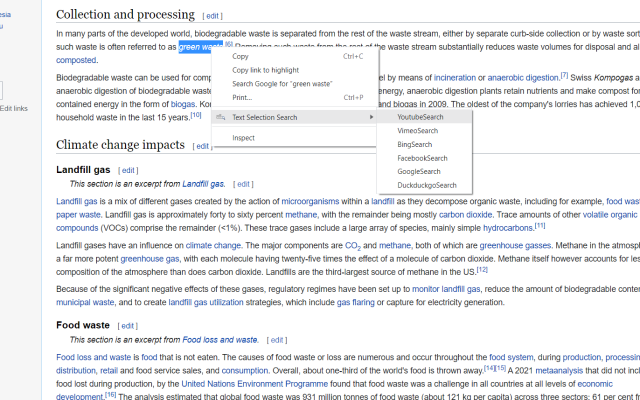
Task: Edit the Food waste section heading
Action: click(127, 326)
